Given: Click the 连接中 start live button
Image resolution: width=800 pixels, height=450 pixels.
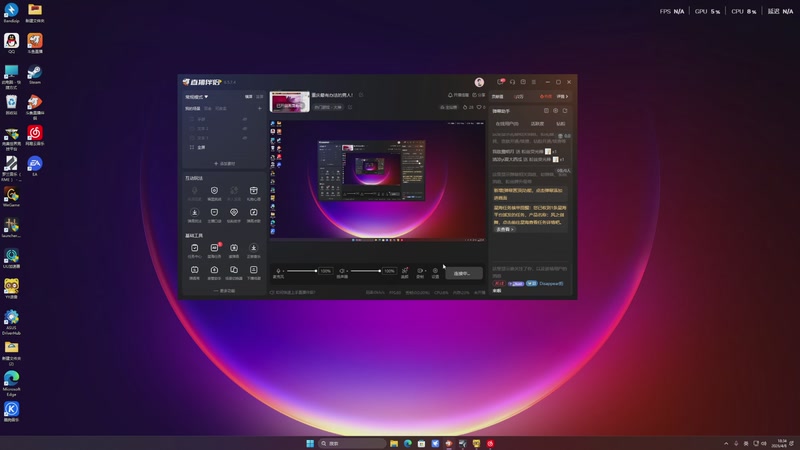Looking at the screenshot, I should pyautogui.click(x=463, y=273).
